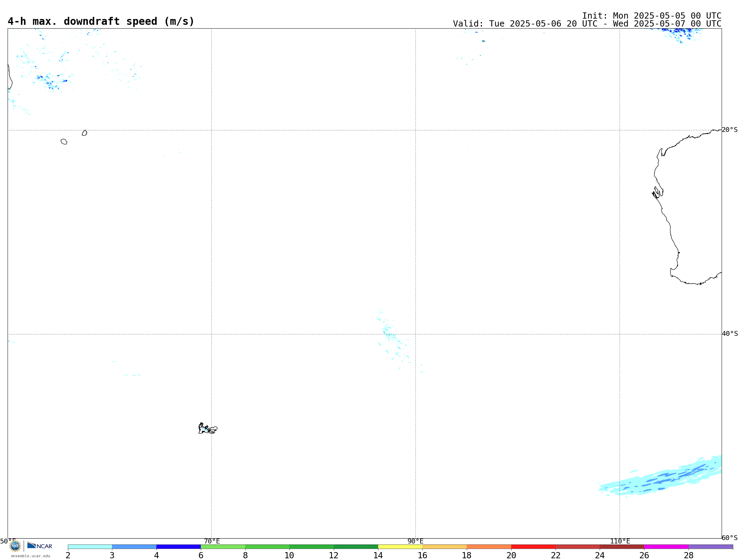Screen dimensions: 744x560
Task: Click the colorbar tick label '2'
Action: (x=68, y=555)
